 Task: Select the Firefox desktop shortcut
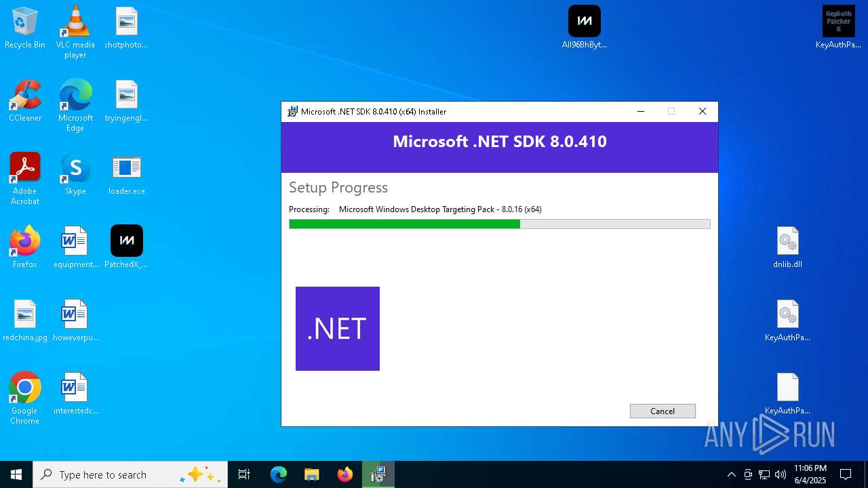[25, 248]
